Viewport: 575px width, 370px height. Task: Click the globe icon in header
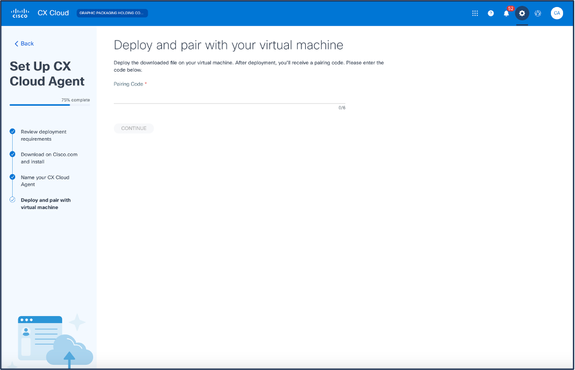click(538, 13)
